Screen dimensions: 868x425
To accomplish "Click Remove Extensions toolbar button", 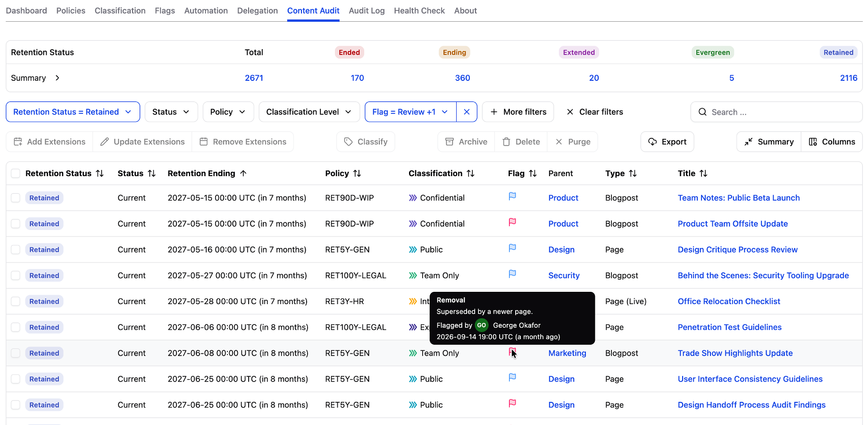I will pyautogui.click(x=243, y=142).
